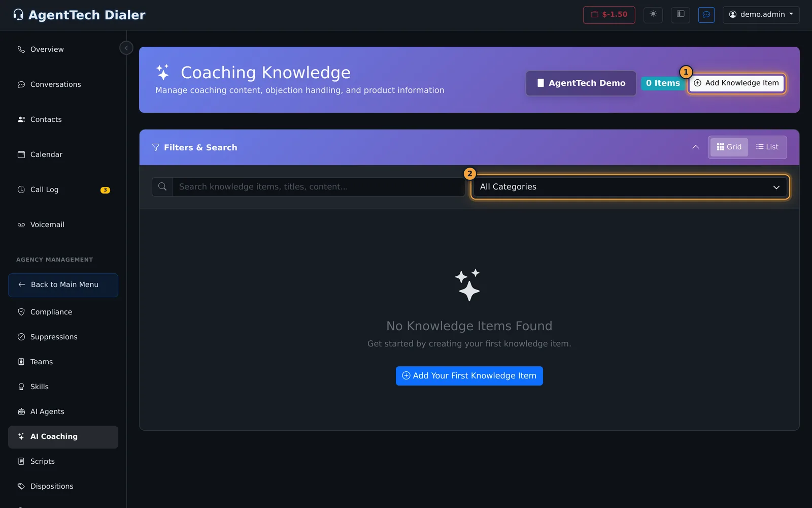812x508 pixels.
Task: Toggle the light/dark theme sun icon
Action: pos(653,15)
